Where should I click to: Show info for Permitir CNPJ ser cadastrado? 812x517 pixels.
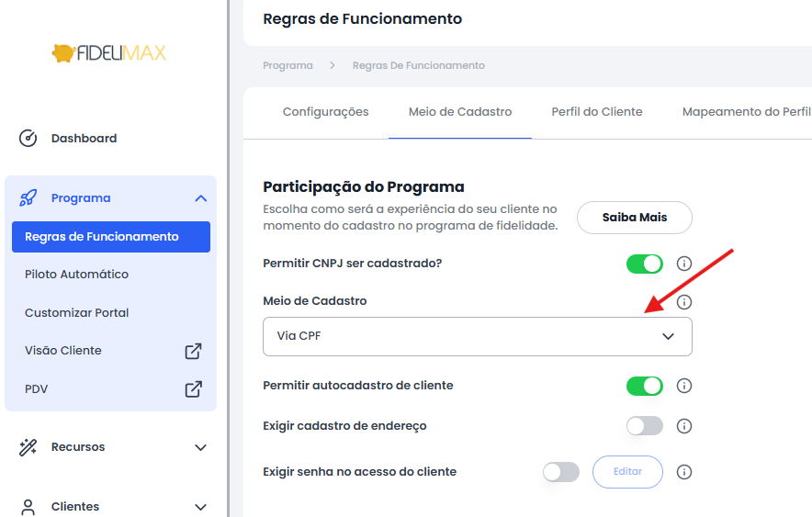pos(684,264)
